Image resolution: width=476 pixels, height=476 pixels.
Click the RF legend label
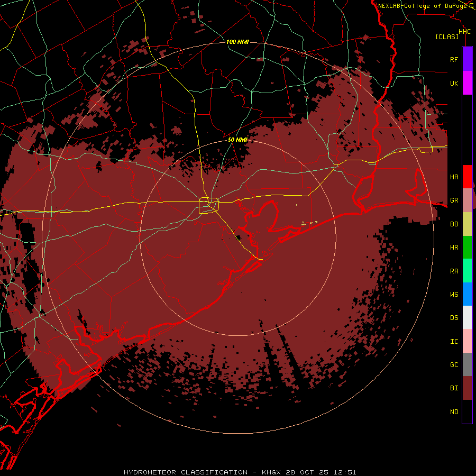[x=454, y=59]
